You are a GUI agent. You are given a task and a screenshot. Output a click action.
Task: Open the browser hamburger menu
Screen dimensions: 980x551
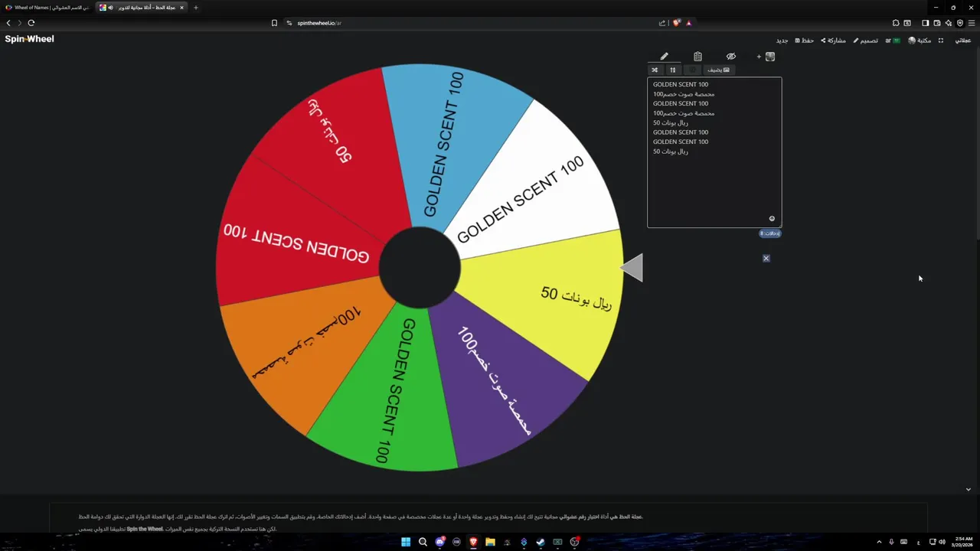click(972, 23)
